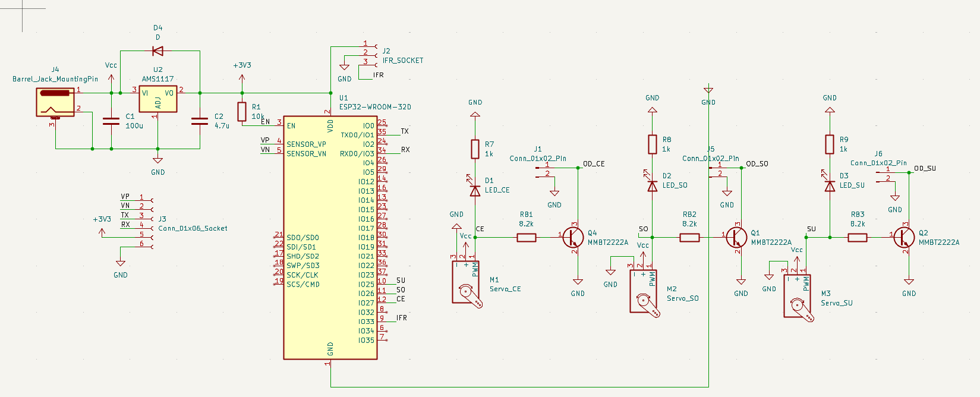Click the J2 reference designator
980x397 pixels.
386,51
